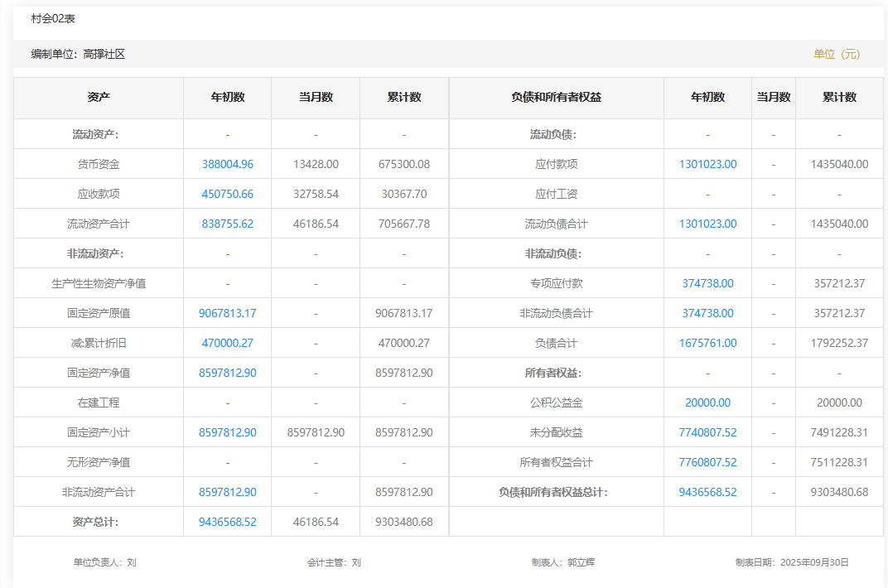The height and width of the screenshot is (588, 888).
Task: Click the 负债和所有者权益 column header
Action: [557, 97]
